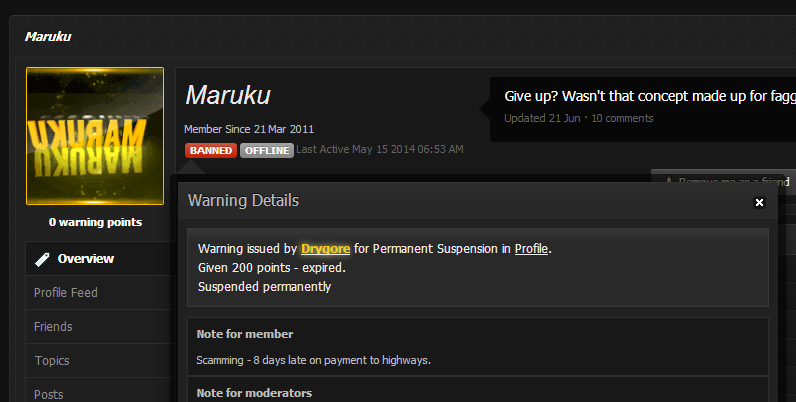The height and width of the screenshot is (402, 796).
Task: Follow the Profile link in warning text
Action: tap(531, 249)
